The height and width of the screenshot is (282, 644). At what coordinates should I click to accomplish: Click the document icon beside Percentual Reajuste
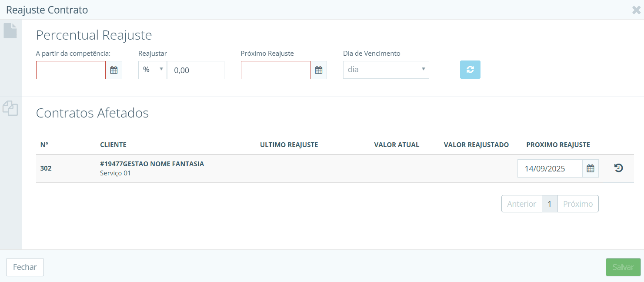[x=10, y=30]
